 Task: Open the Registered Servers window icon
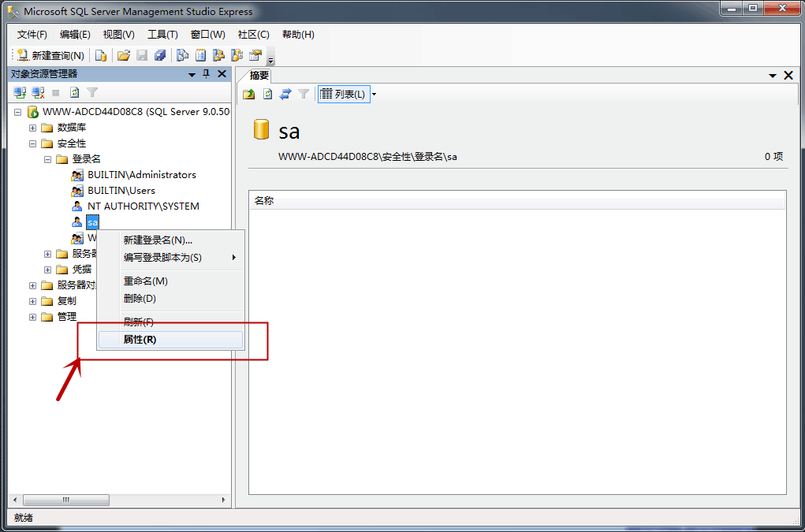pyautogui.click(x=182, y=55)
